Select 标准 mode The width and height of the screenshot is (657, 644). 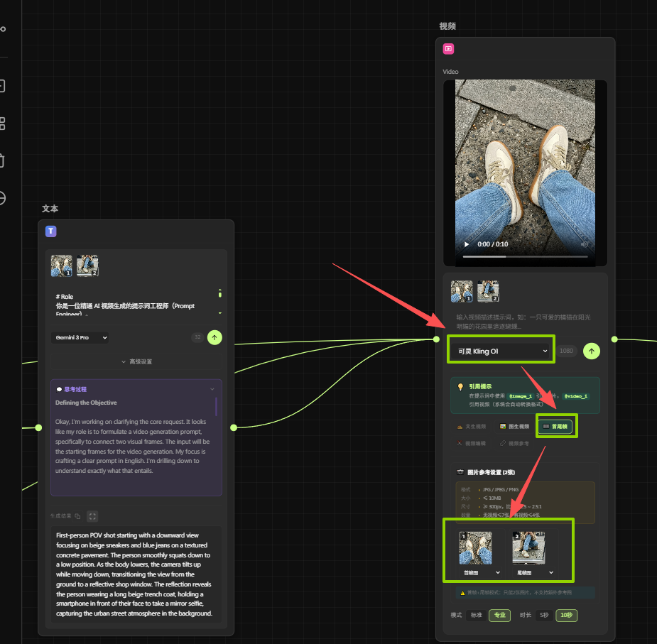point(475,615)
